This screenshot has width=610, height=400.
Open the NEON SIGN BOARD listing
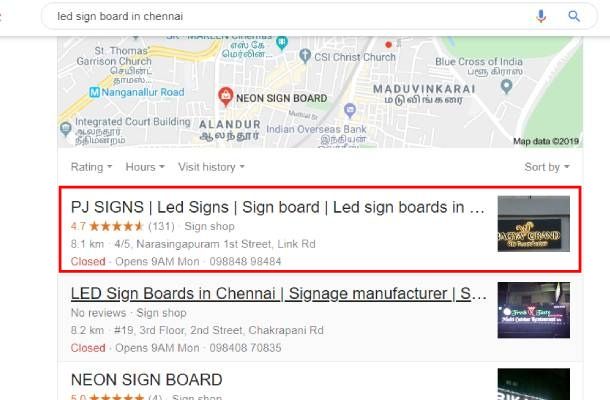(147, 380)
